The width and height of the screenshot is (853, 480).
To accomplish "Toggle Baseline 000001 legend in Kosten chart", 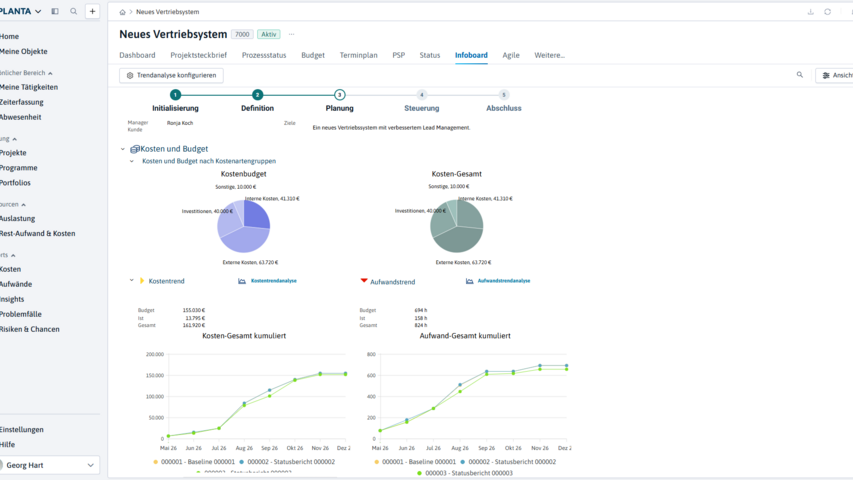I will [x=194, y=461].
